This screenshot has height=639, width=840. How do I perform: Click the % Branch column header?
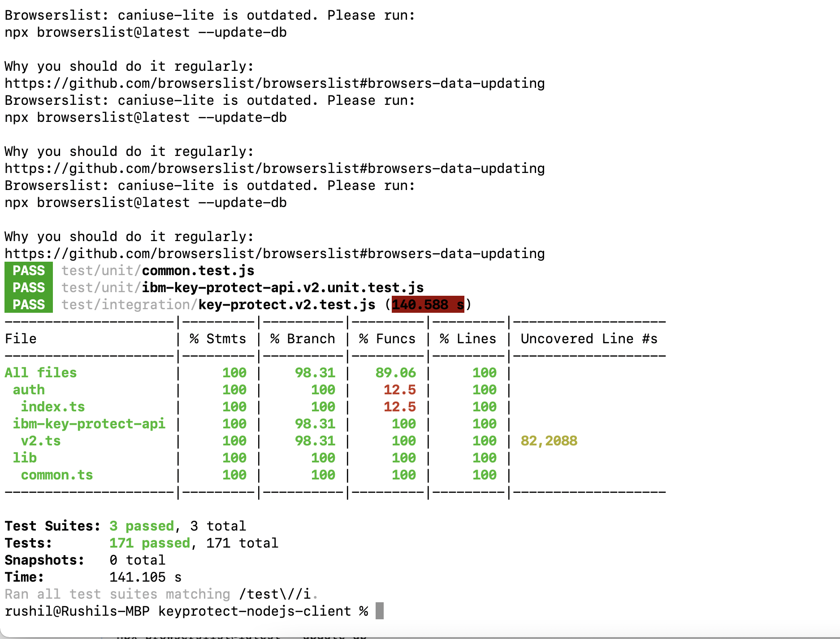[x=303, y=339]
